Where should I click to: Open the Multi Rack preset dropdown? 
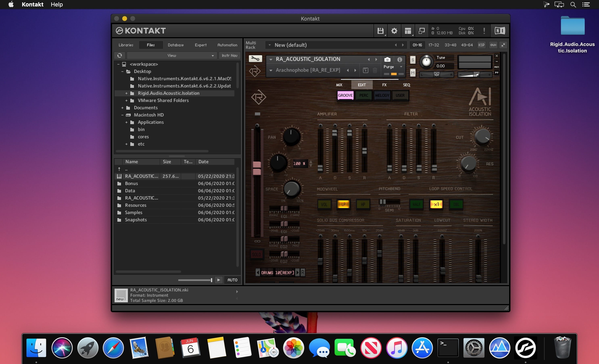pos(269,45)
